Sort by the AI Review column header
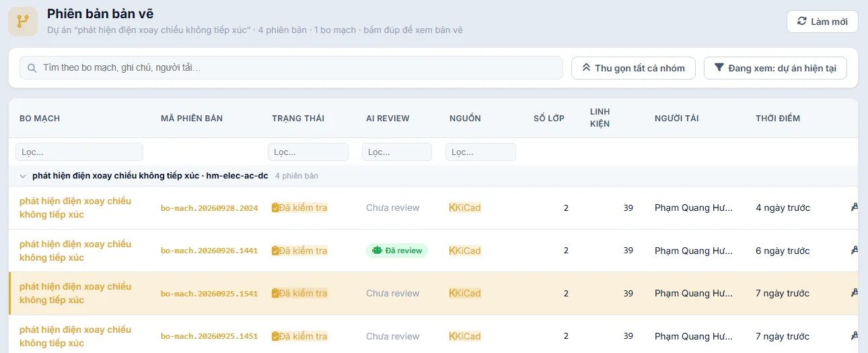The height and width of the screenshot is (353, 868). tap(388, 119)
